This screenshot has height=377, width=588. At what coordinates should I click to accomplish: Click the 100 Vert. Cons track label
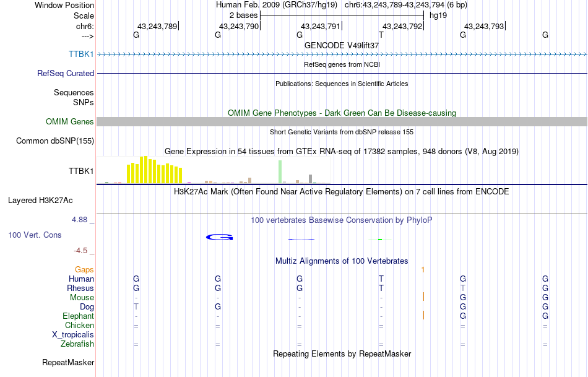(35, 235)
